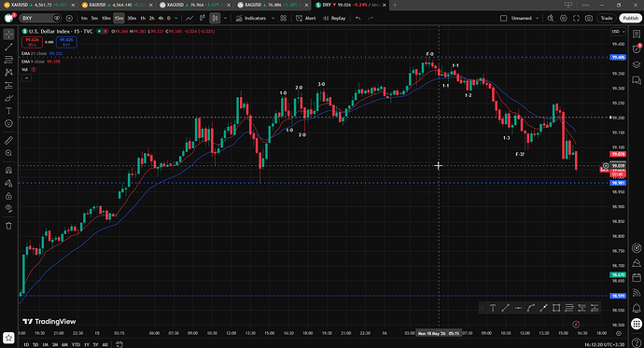Switch to the second XAUUSD tab
Image resolution: width=644 pixels, height=348 pixels.
coord(116,5)
